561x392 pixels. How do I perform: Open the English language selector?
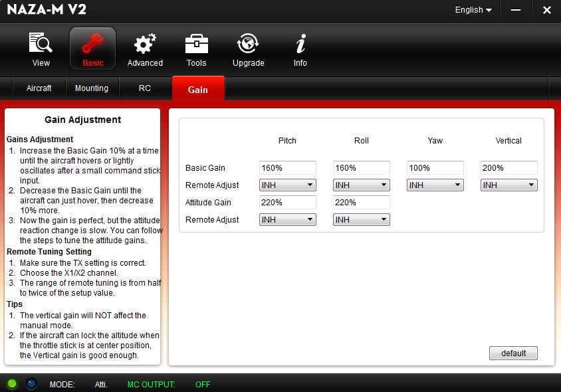point(473,10)
